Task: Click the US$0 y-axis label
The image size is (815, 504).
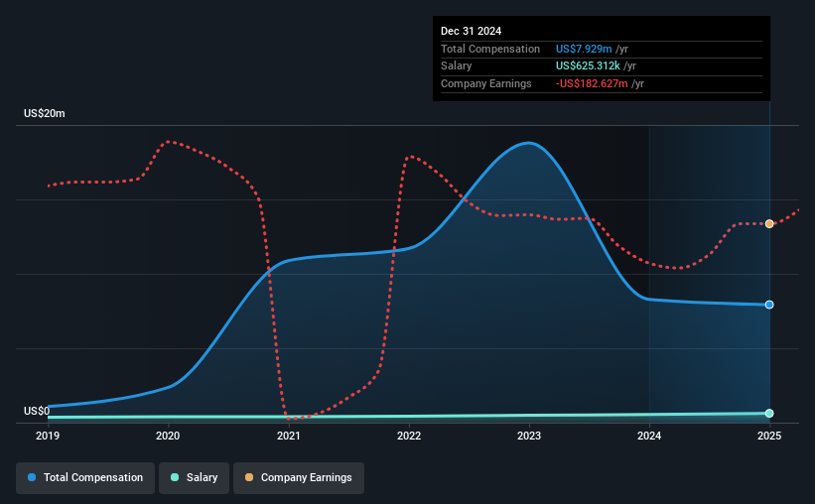Action: 37,411
